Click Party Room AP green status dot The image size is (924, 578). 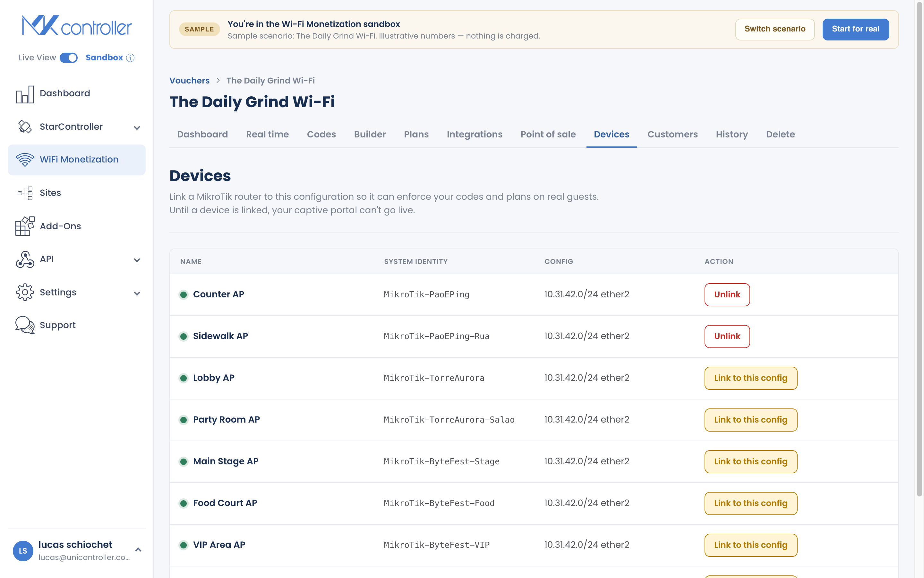pos(184,420)
